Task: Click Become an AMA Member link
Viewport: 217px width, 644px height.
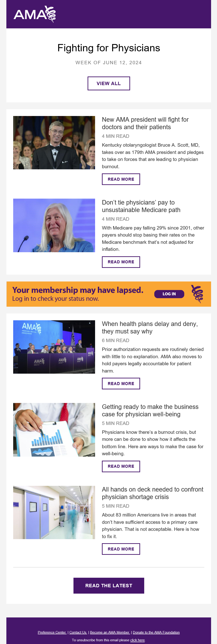Action: coord(110,632)
